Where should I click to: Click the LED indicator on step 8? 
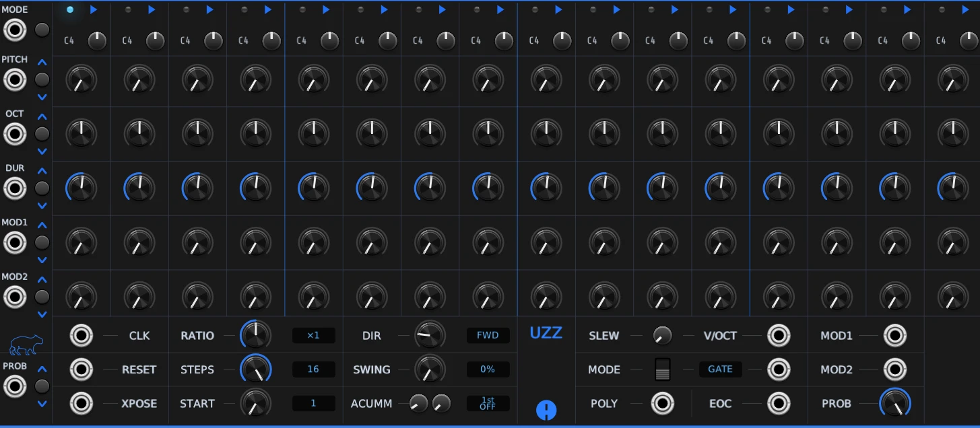pos(477,9)
